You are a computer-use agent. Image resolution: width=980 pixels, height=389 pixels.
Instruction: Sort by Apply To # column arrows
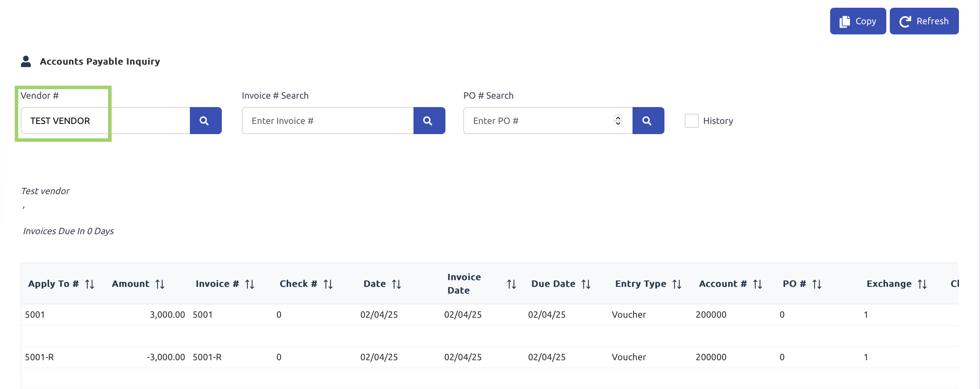90,284
